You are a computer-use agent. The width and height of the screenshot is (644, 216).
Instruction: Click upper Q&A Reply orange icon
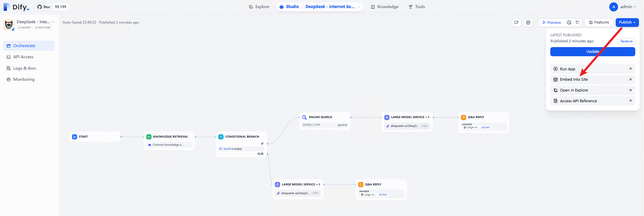(x=464, y=117)
